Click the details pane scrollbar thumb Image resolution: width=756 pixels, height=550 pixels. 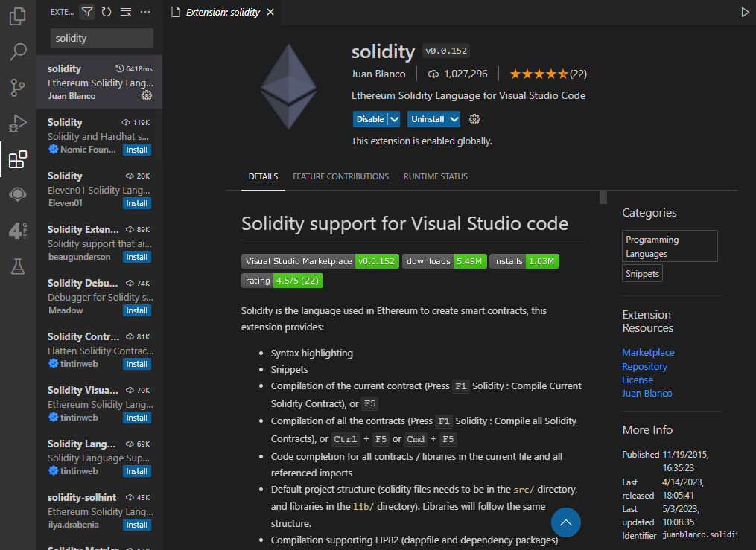tap(603, 197)
